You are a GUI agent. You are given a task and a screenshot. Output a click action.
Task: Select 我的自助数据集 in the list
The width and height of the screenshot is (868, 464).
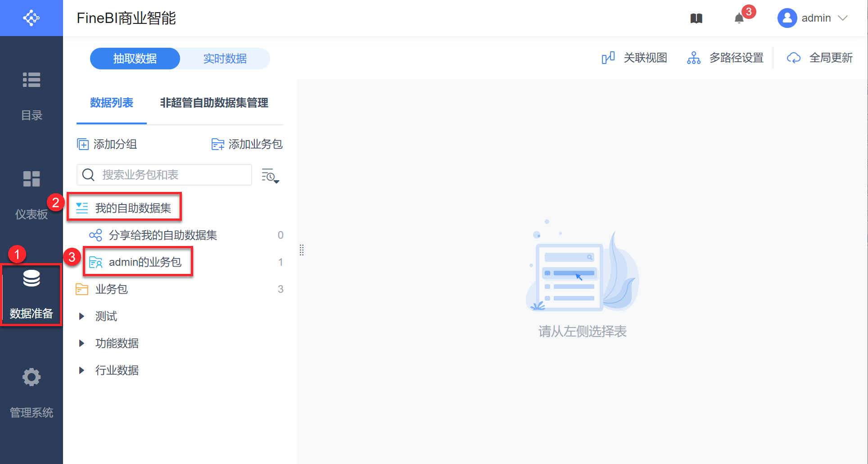coord(133,208)
